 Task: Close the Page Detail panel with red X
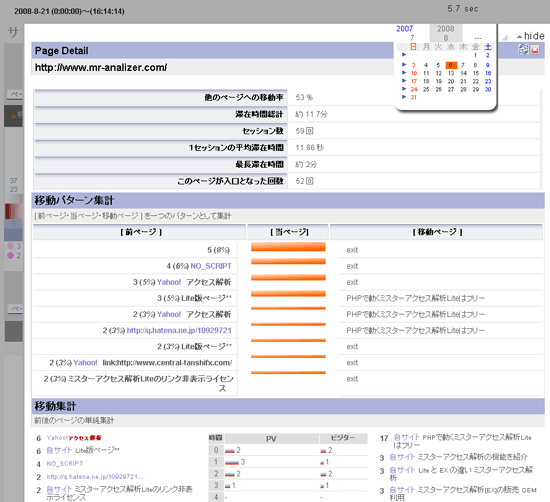[535, 50]
